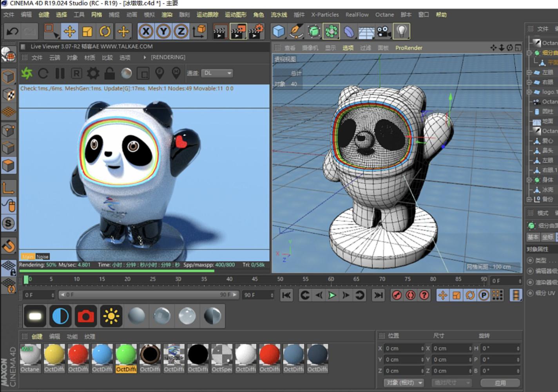Toggle the Z axis lock
558x392 pixels.
tap(181, 31)
